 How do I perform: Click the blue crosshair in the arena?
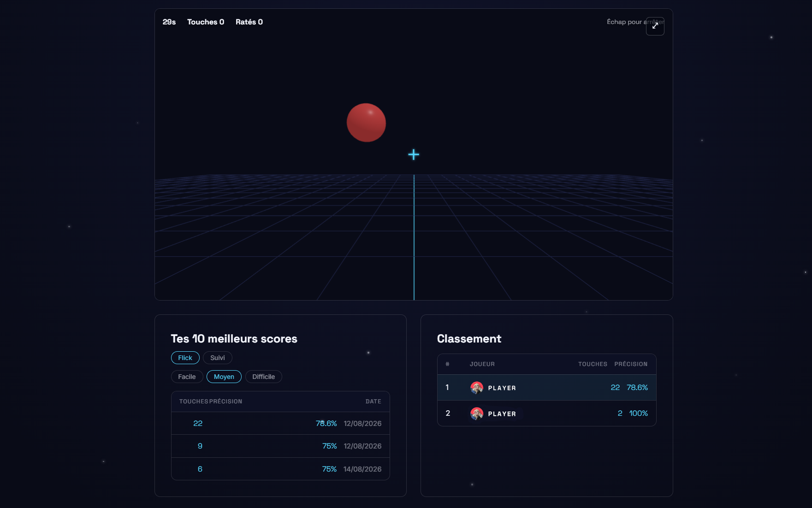pos(414,154)
